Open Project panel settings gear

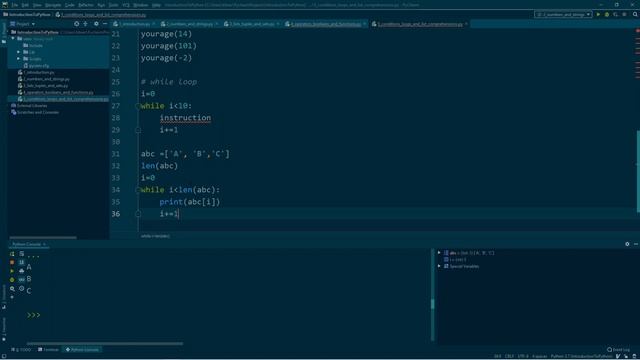96,24
